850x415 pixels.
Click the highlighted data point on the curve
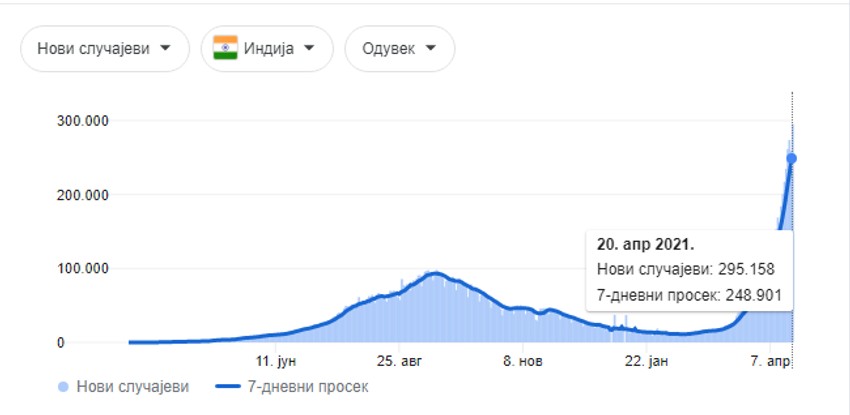pos(791,158)
